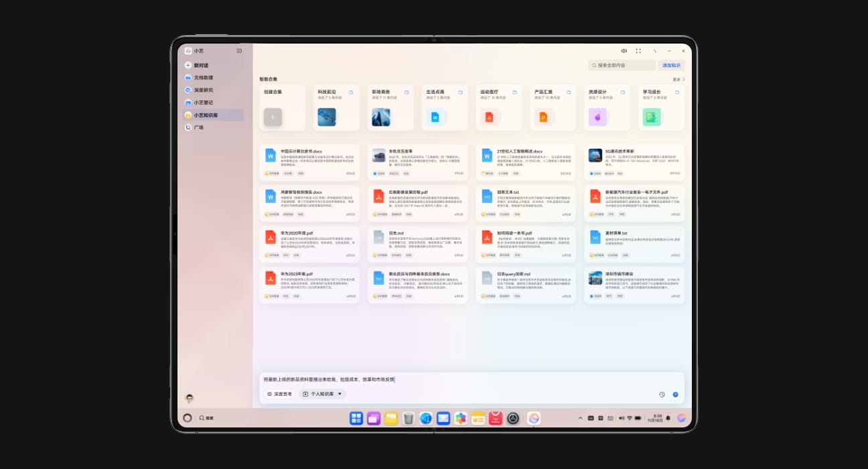The height and width of the screenshot is (469, 868).
Task: Toggle the 深度思考 mode chip
Action: point(280,394)
